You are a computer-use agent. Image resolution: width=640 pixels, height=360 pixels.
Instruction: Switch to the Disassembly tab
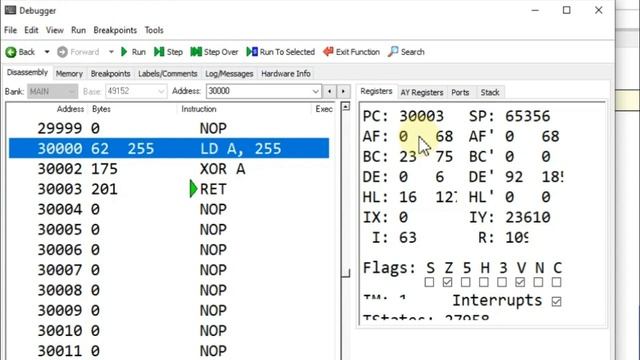point(27,73)
